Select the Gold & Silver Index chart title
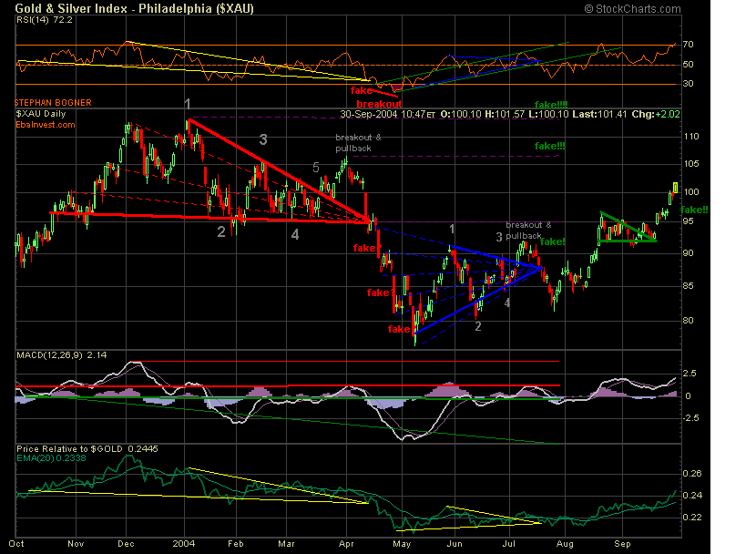This screenshot has width=756, height=554. point(135,8)
